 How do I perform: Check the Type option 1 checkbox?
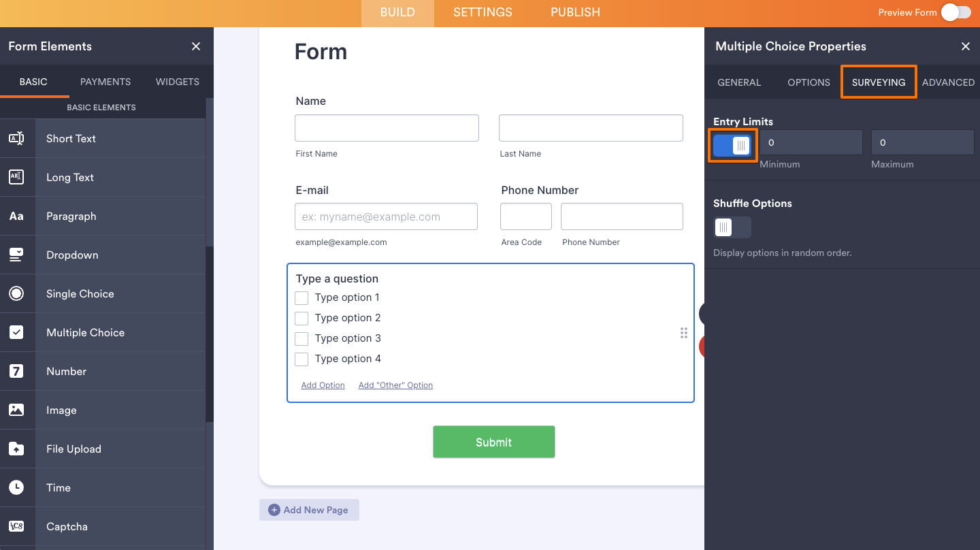point(301,297)
